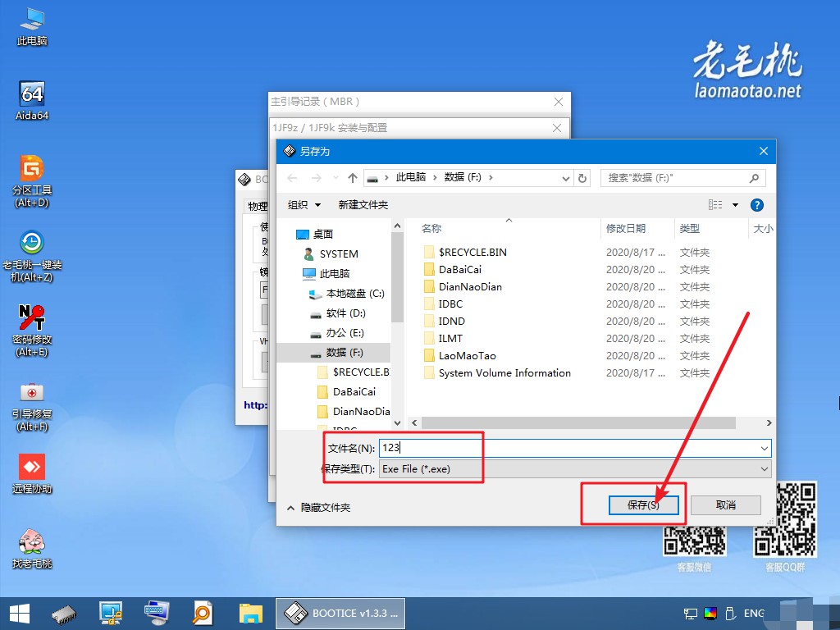Viewport: 840px width, 630px height.
Task: Open the 文件名 dropdown arrow
Action: pos(764,449)
